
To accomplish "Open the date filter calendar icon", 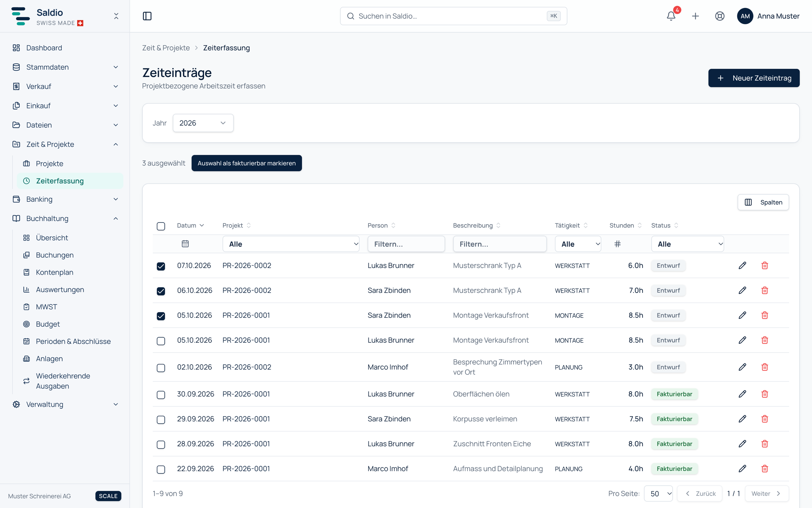I will click(185, 244).
